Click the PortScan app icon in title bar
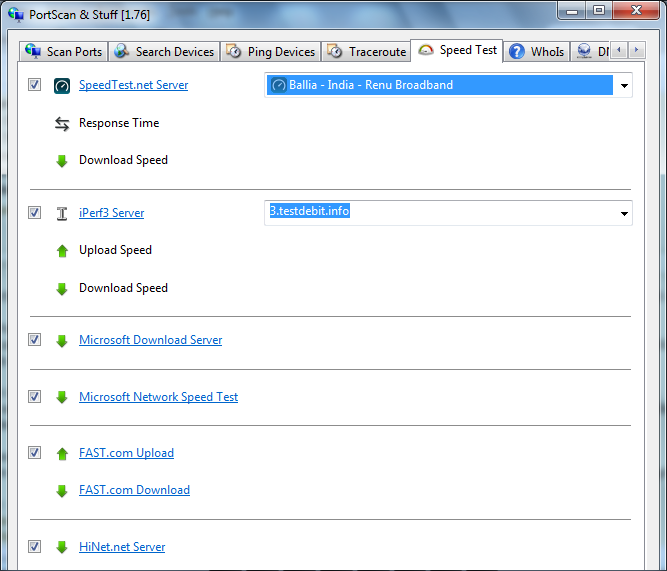 pos(16,14)
